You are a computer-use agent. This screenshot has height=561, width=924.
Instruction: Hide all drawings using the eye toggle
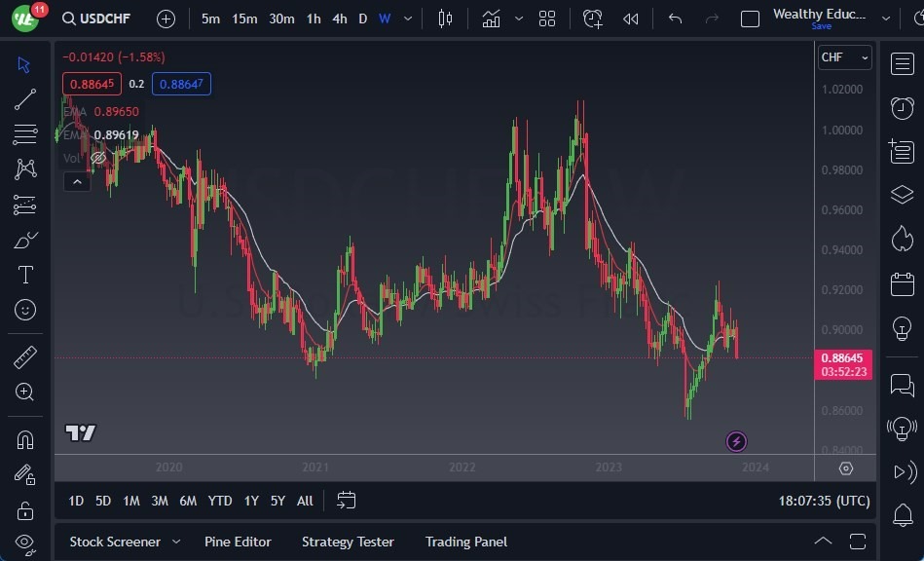click(x=25, y=542)
